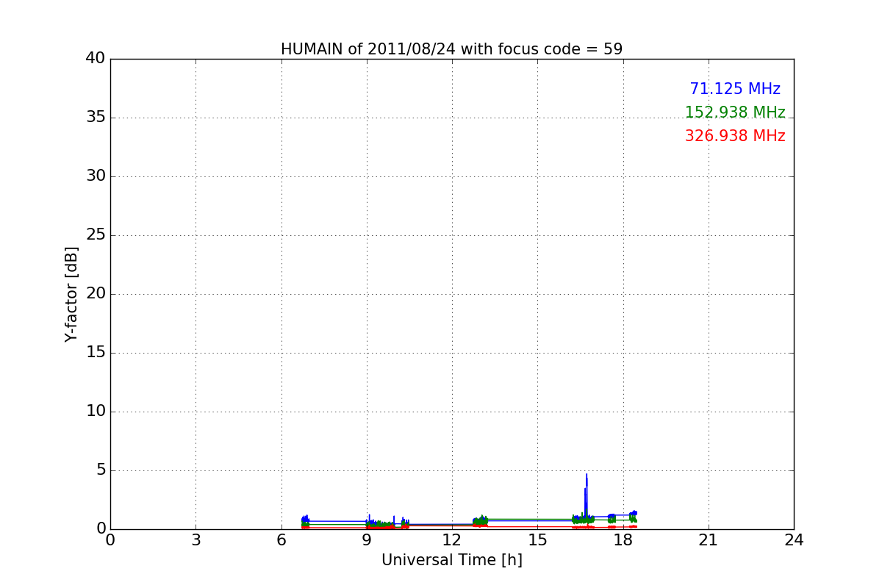Select the red 326.938 MHz legend label
The height and width of the screenshot is (588, 882).
tap(735, 136)
